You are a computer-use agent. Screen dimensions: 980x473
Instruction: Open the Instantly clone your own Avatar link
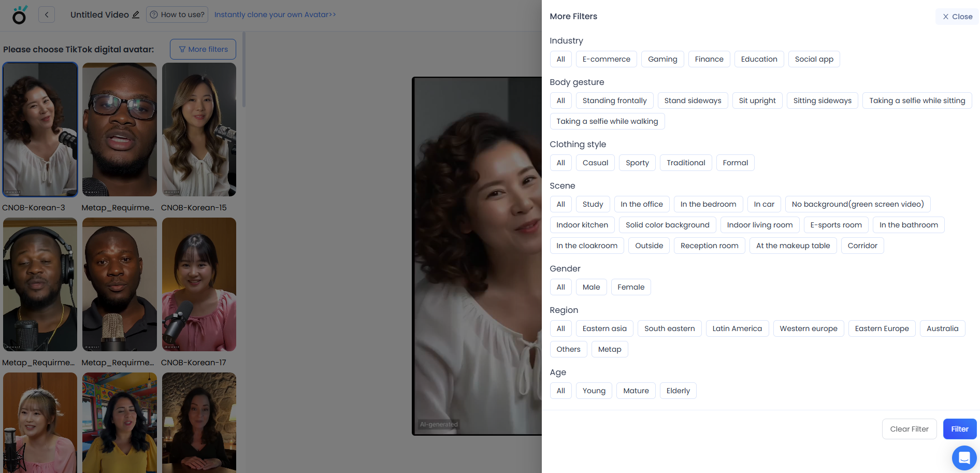(275, 15)
